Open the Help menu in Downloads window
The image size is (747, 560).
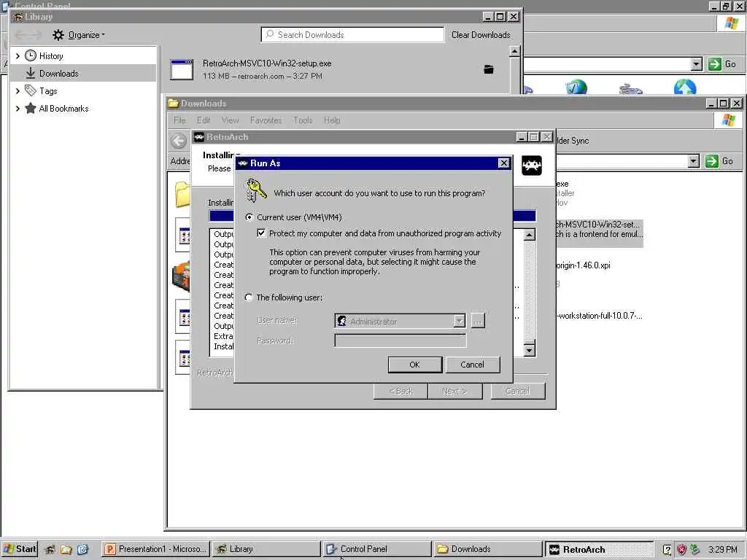tap(332, 120)
